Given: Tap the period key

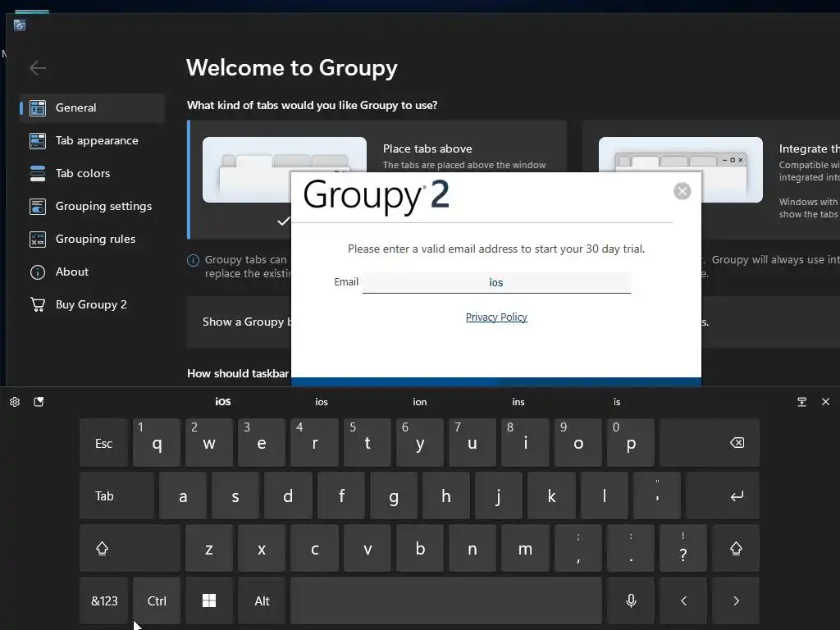Looking at the screenshot, I should click(x=631, y=549).
